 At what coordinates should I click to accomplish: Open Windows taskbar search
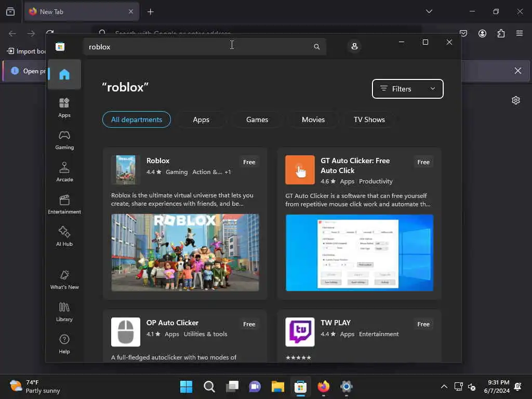(x=209, y=387)
